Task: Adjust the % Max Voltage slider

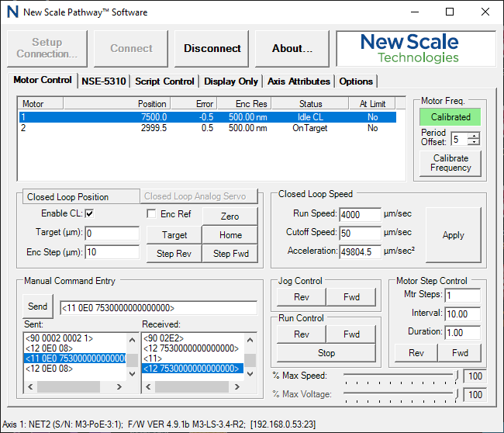Action: click(x=455, y=395)
